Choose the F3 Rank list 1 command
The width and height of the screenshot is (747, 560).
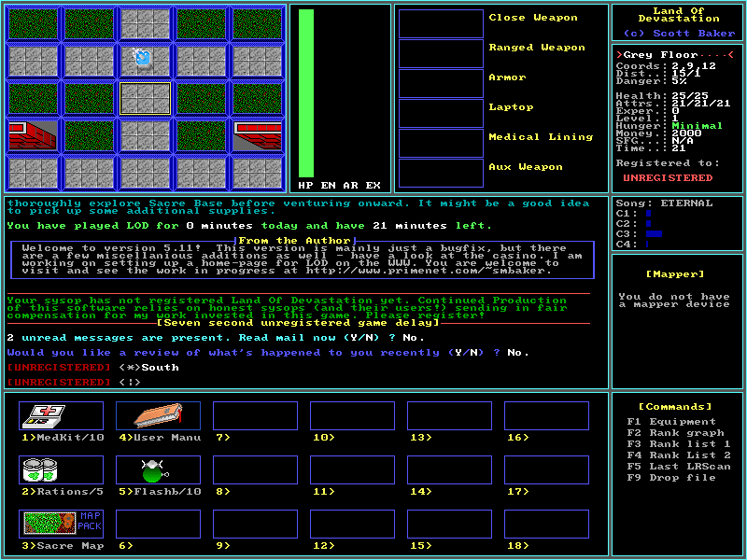point(679,444)
